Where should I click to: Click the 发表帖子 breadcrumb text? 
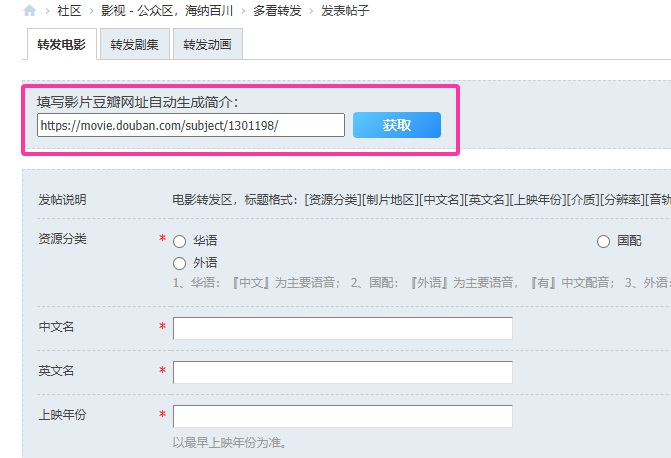[x=344, y=11]
